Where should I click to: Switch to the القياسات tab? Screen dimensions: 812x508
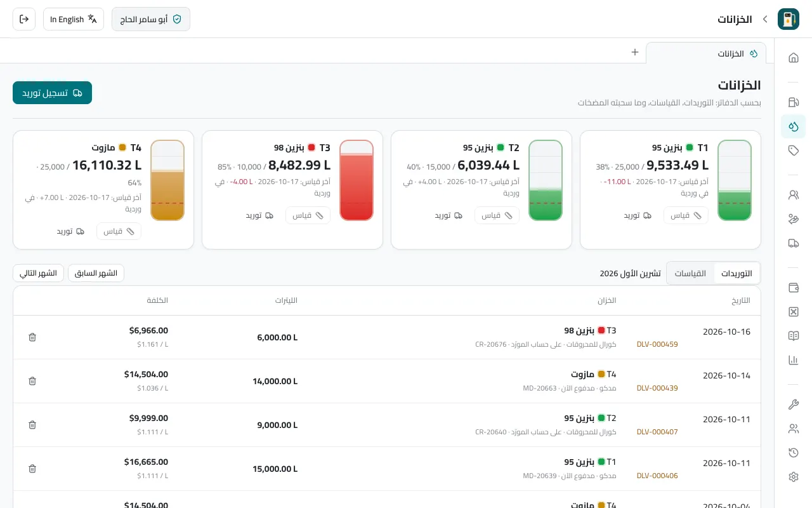click(x=690, y=274)
